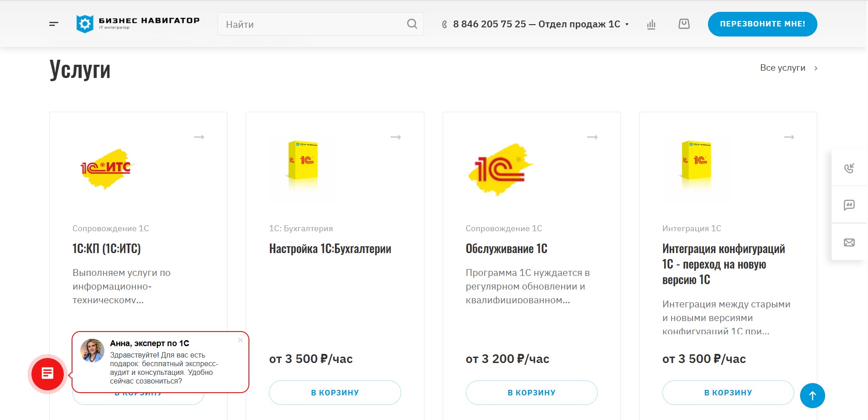
Task: Click the scroll-to-top arrow button
Action: (x=812, y=395)
